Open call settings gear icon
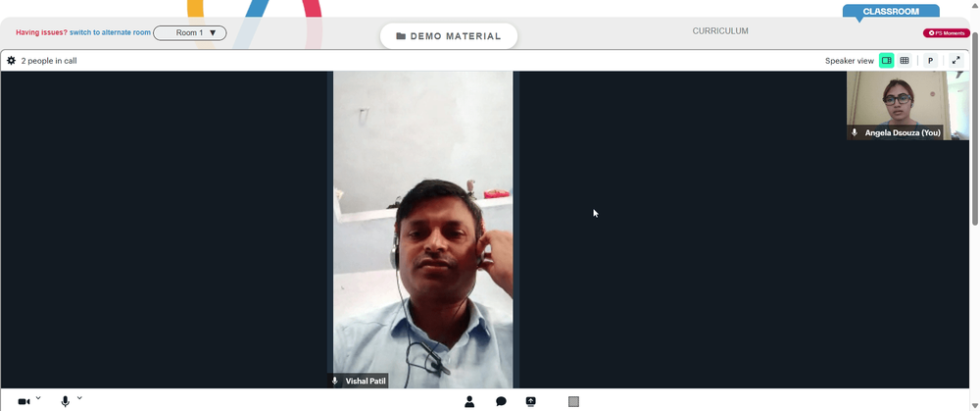980x411 pixels. pos(11,61)
